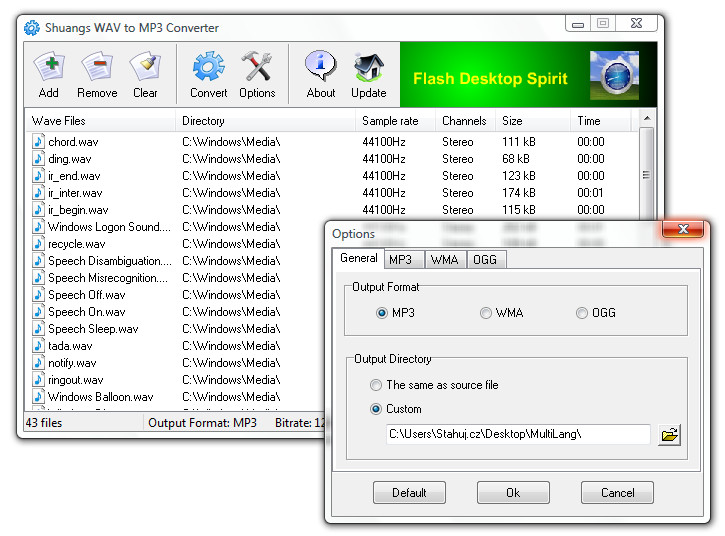Viewport: 725px width, 536px height.
Task: Click the 115 kB size cell
Action: (x=519, y=210)
